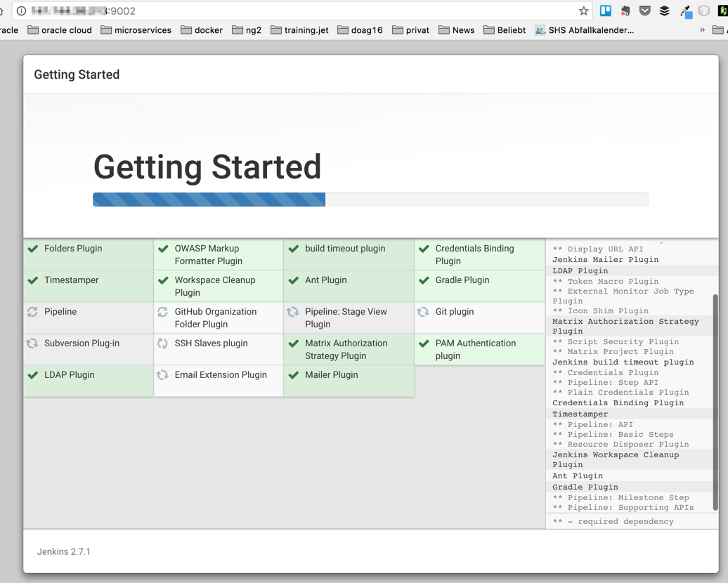Click the '** - required dependency' legend text
Screen dimensions: 728x583
[613, 521]
